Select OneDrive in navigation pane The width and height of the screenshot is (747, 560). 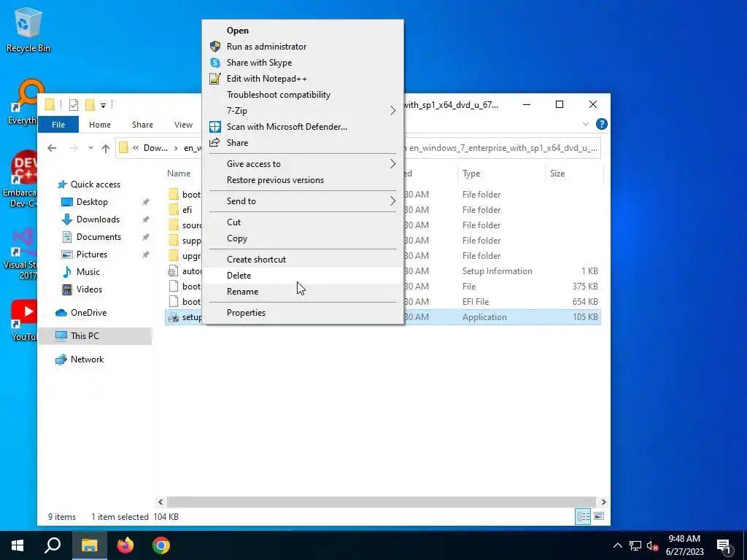[x=88, y=313]
